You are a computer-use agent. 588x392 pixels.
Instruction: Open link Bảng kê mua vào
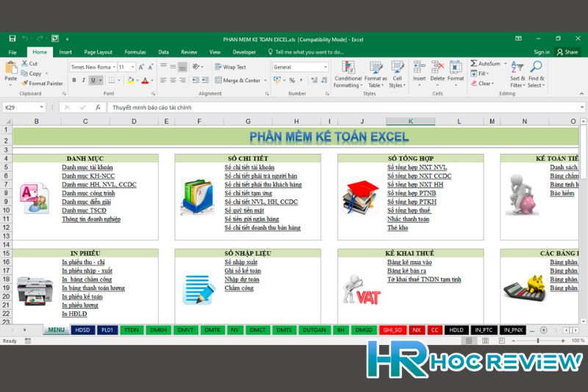coord(409,263)
